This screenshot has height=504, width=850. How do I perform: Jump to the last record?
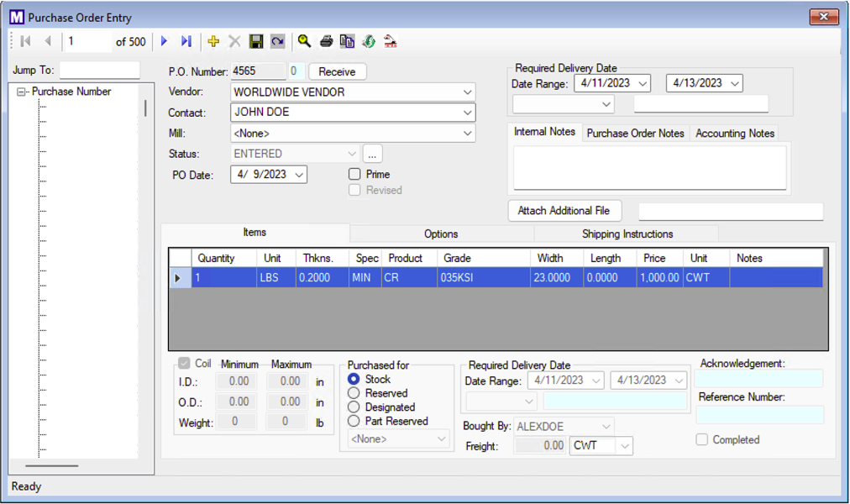(x=186, y=41)
